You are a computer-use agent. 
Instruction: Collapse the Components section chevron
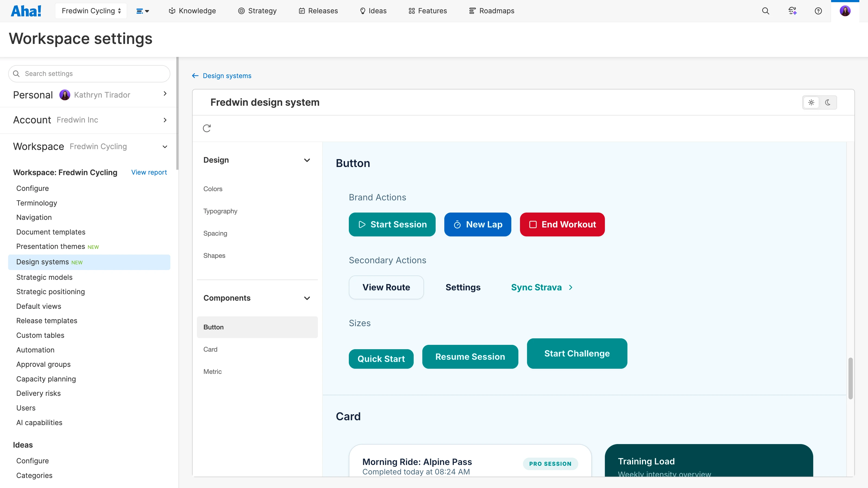[x=307, y=298]
